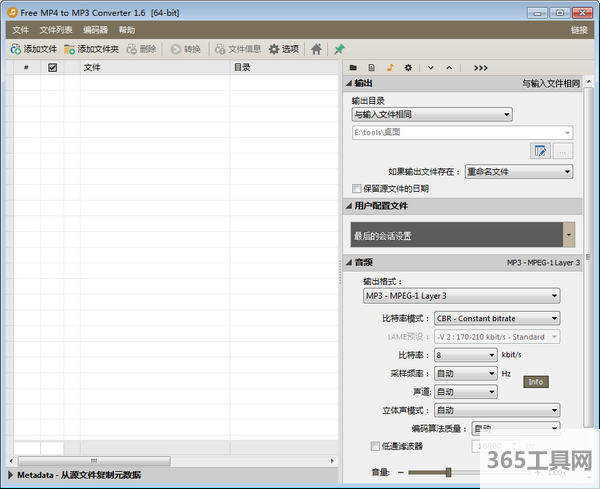Open the 文件列表 menu
Image resolution: width=600 pixels, height=489 pixels.
point(56,30)
